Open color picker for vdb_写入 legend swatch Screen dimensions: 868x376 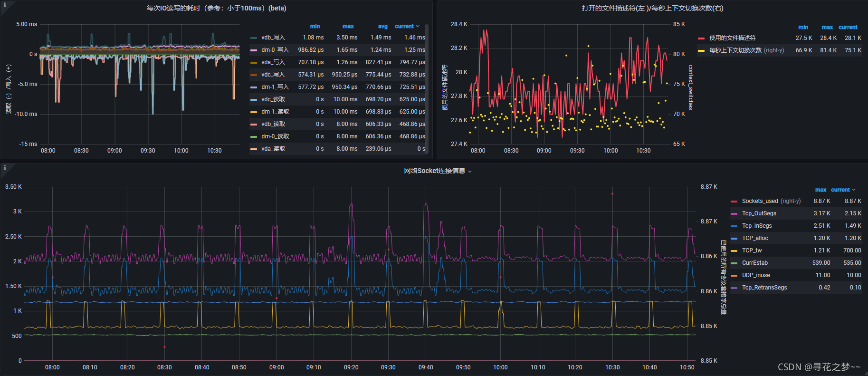tap(254, 38)
